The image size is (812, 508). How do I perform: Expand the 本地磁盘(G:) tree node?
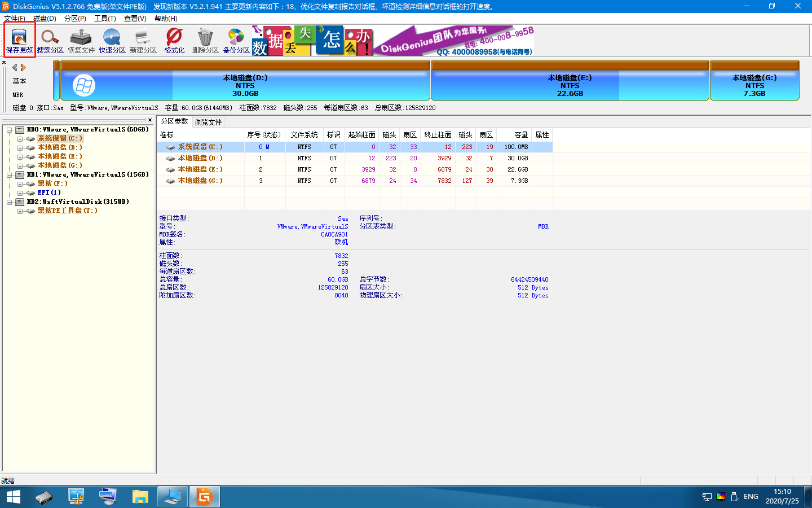pyautogui.click(x=20, y=166)
